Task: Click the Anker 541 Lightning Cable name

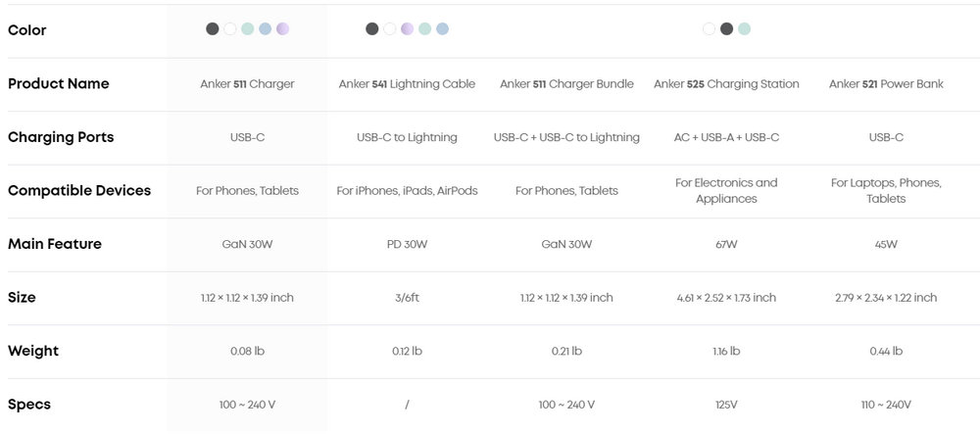Action: tap(407, 84)
